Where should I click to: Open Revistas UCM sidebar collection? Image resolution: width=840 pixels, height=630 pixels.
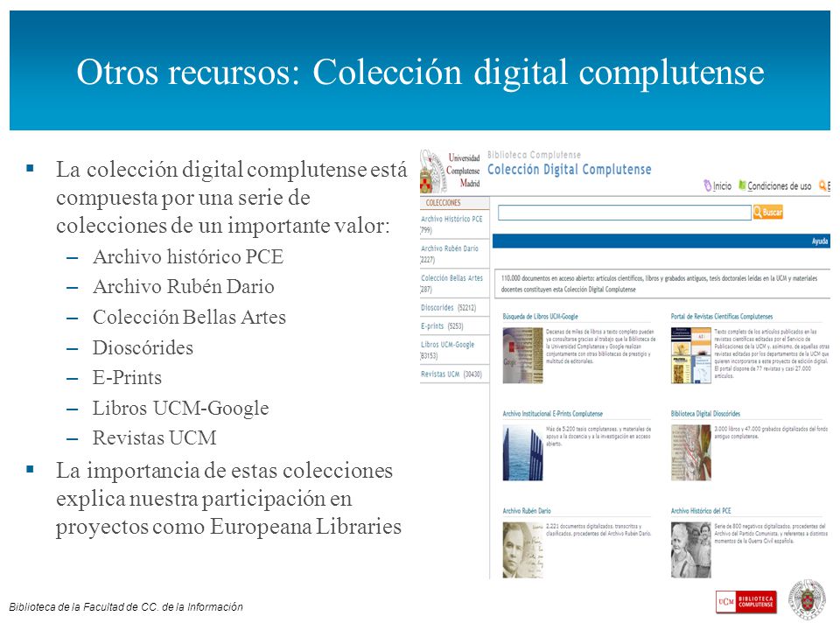point(451,374)
